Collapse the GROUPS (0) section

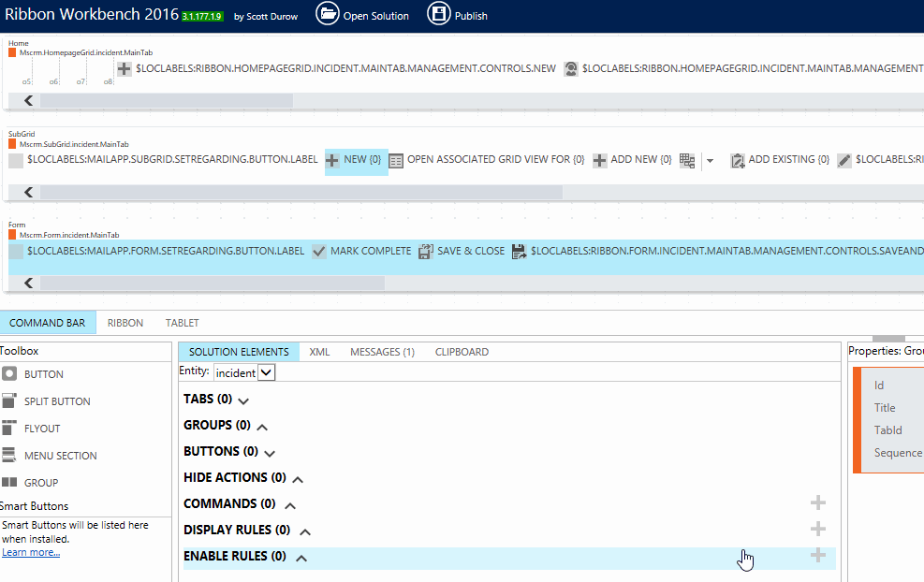coord(262,427)
